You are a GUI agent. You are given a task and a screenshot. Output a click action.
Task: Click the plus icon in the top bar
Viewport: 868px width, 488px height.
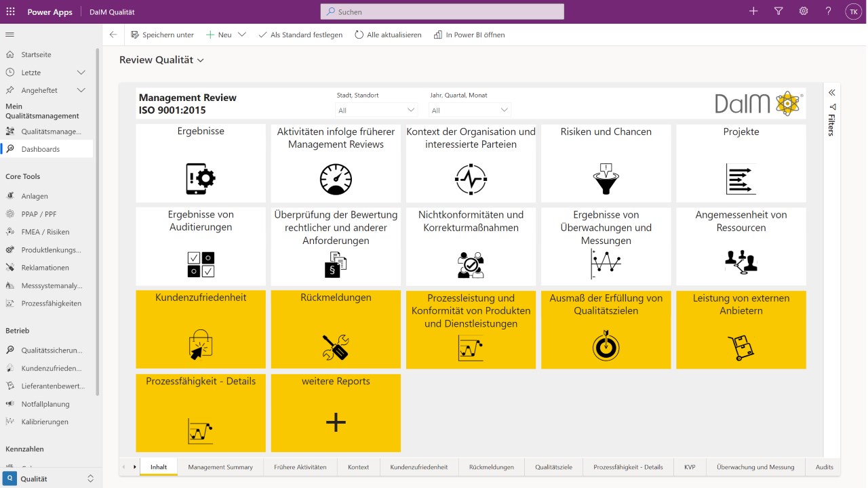click(753, 12)
